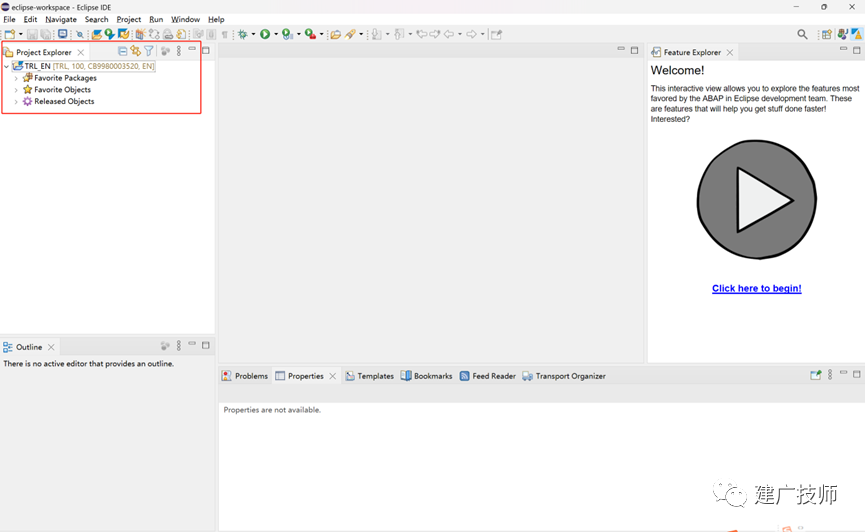Click the 'Click here to begin!' link

tap(756, 288)
